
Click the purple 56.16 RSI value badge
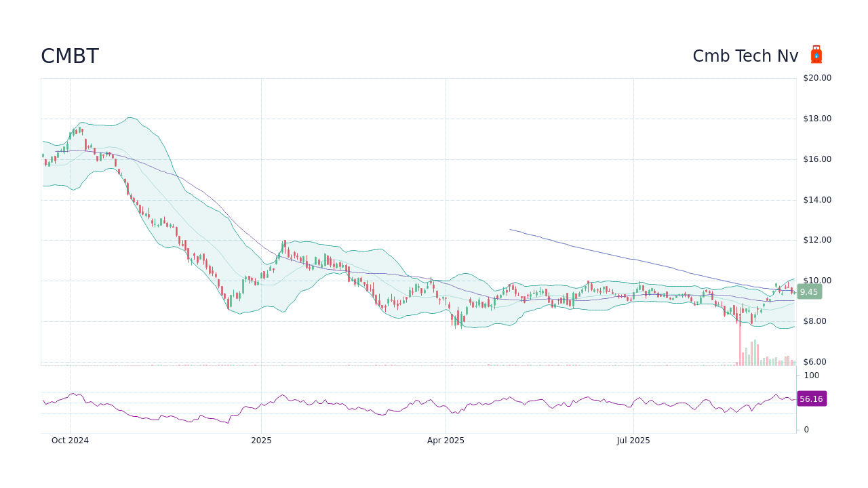811,399
